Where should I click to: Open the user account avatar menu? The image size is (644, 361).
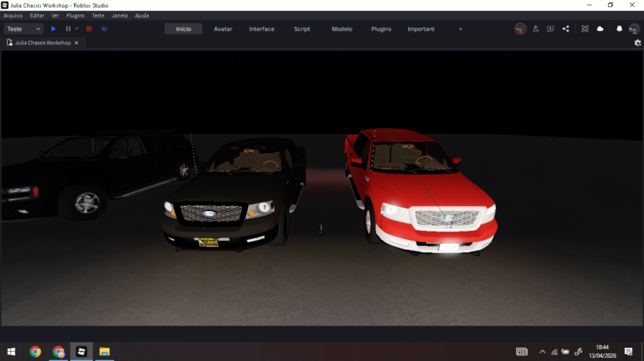pos(634,29)
